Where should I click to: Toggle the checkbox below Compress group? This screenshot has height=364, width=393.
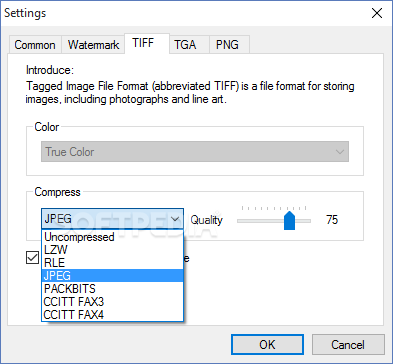pyautogui.click(x=32, y=257)
